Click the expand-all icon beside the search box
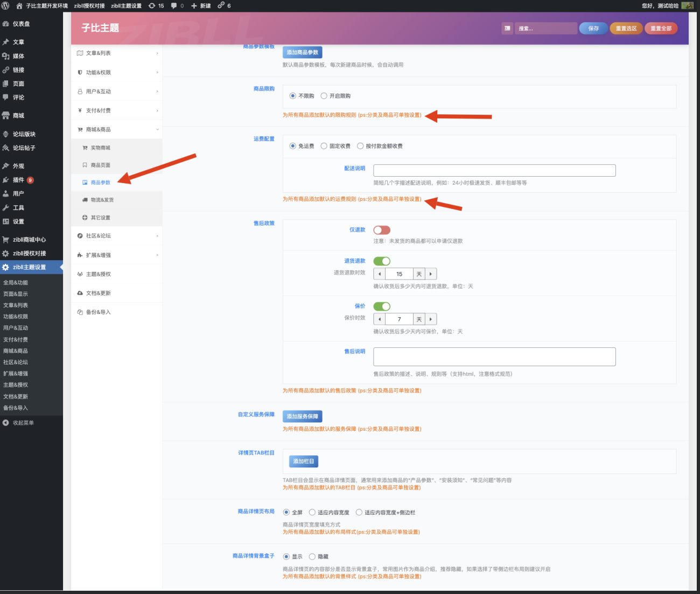The image size is (700, 594). click(x=507, y=29)
